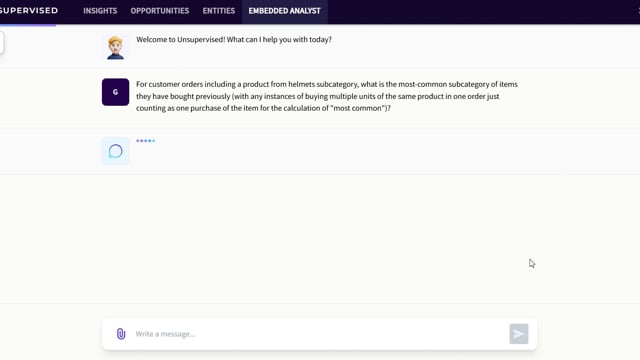Click the loading dots typing indicator
The image size is (640, 360).
point(145,141)
